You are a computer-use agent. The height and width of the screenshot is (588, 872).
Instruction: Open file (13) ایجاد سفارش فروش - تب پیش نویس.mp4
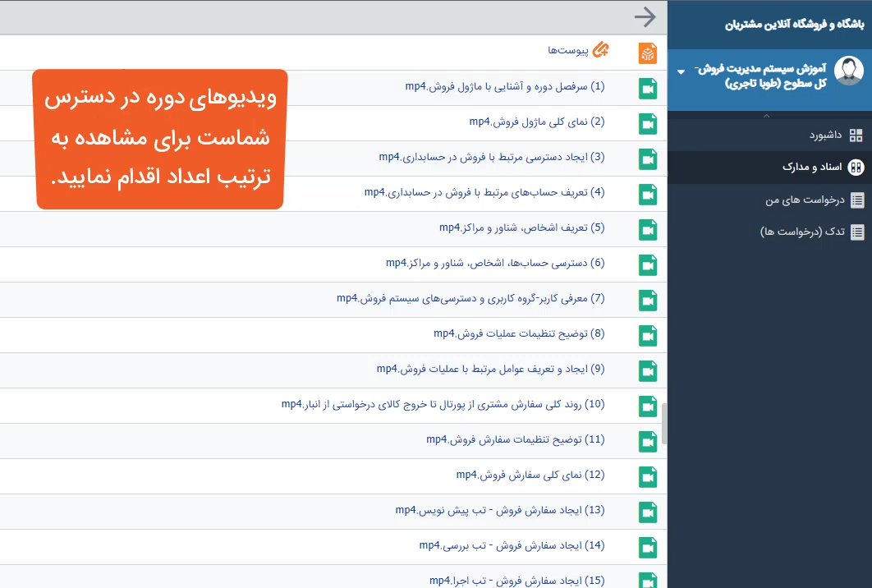[500, 510]
